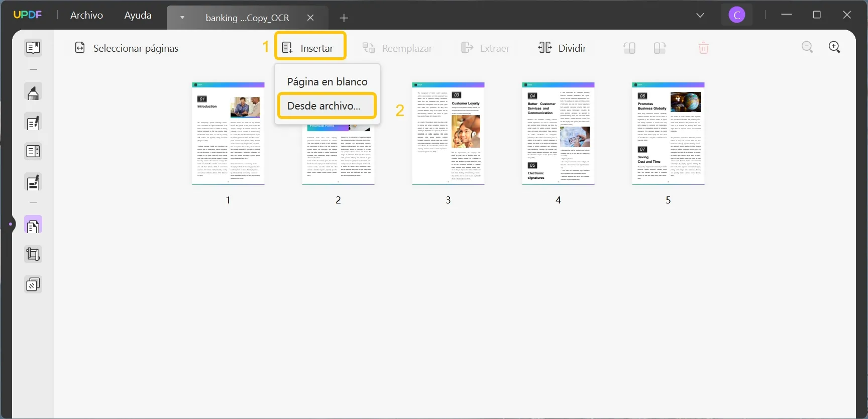The height and width of the screenshot is (419, 868).
Task: Click the Extraer toolbar button
Action: point(485,48)
